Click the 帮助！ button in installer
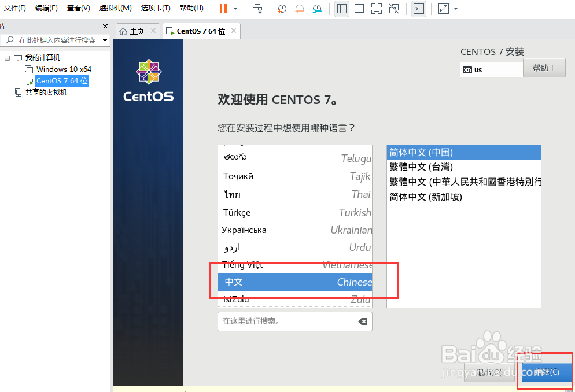Screen dimensions: 575x392 tap(544, 68)
